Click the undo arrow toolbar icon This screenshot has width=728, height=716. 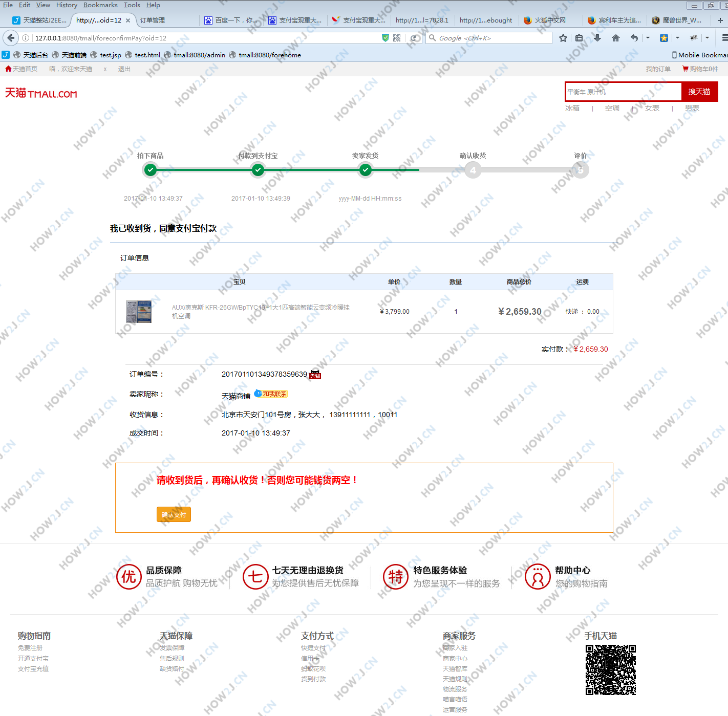pyautogui.click(x=634, y=38)
